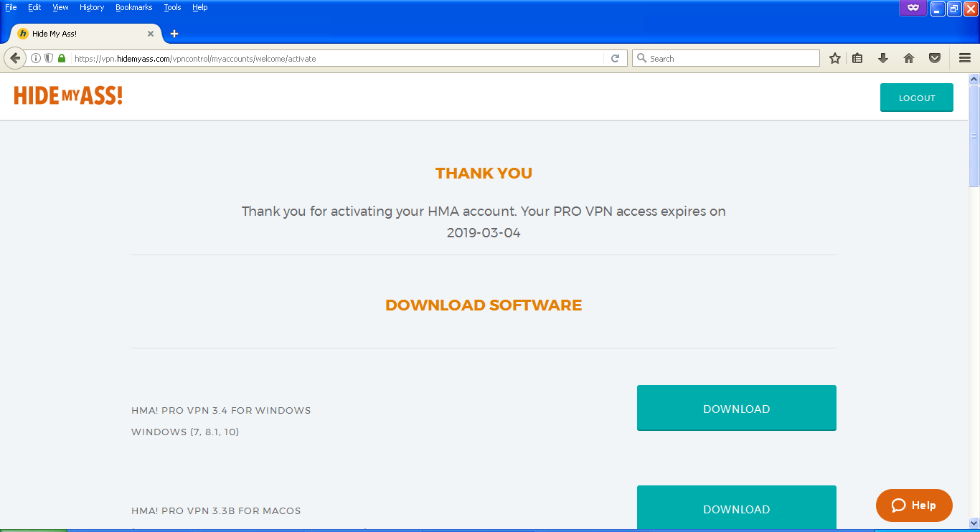Viewport: 980px width, 532px height.
Task: Minimize the browser window
Action: click(x=938, y=9)
